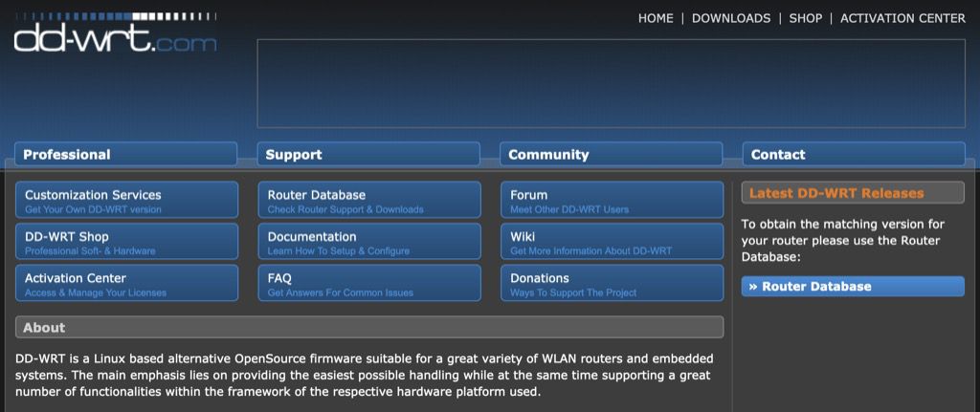980x412 pixels.
Task: Open the Documentation tile
Action: coord(369,242)
